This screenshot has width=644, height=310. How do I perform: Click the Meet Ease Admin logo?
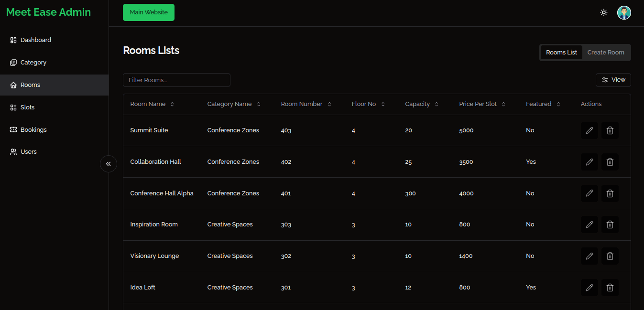click(48, 12)
